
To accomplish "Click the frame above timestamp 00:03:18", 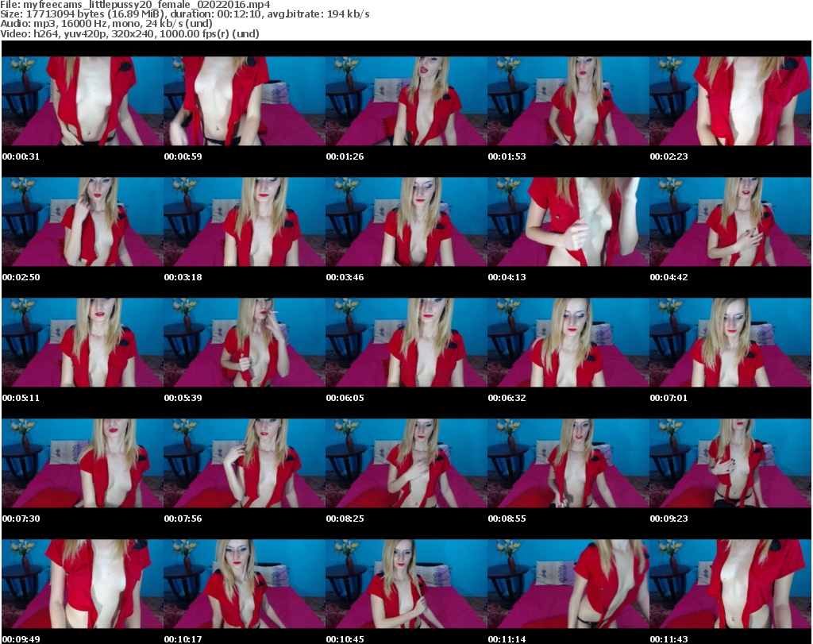I will (245, 222).
